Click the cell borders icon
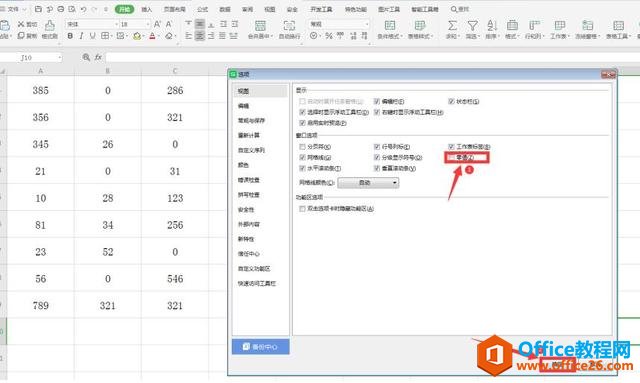The height and width of the screenshot is (383, 640). 104,36
